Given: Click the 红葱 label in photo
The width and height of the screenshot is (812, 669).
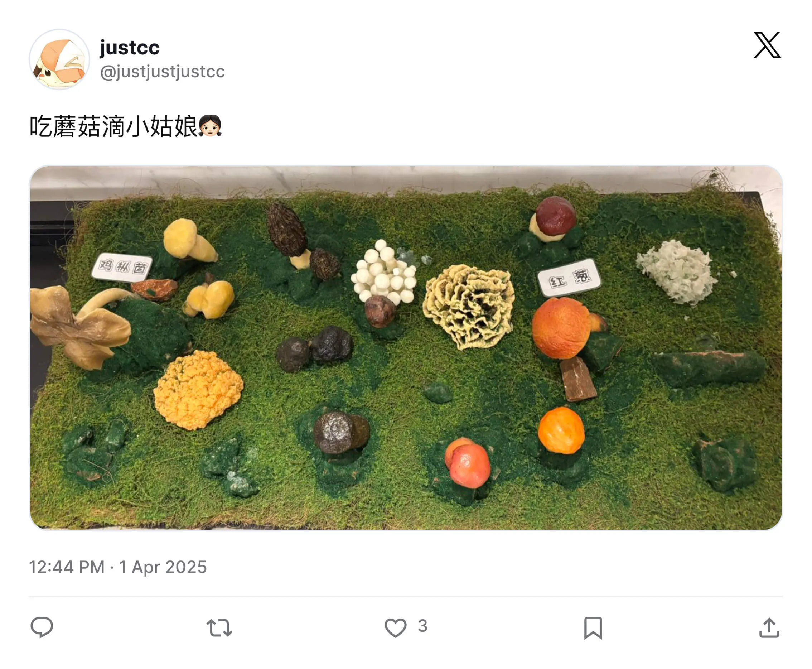Looking at the screenshot, I should (x=569, y=278).
